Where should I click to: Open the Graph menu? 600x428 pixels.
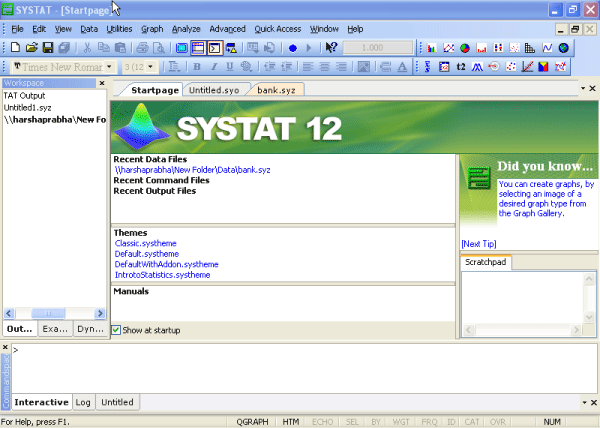pos(152,29)
